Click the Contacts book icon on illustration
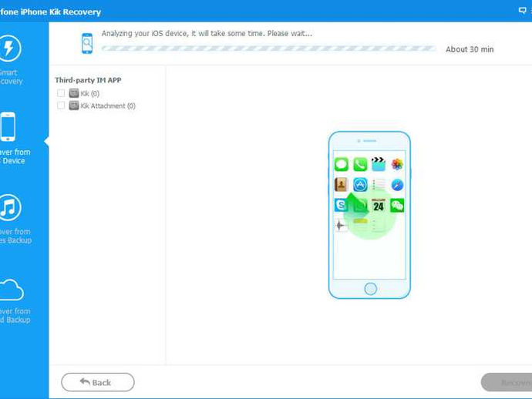The height and width of the screenshot is (399, 532). pos(341,185)
